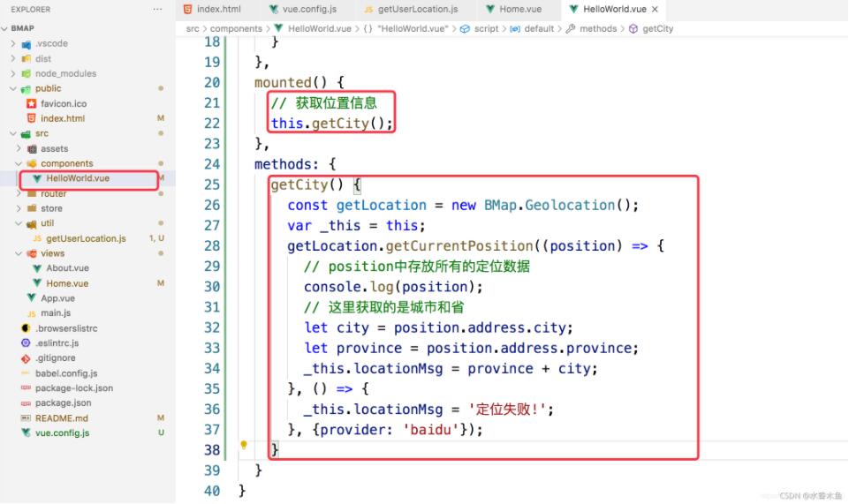Click the src folder icon

(26, 133)
